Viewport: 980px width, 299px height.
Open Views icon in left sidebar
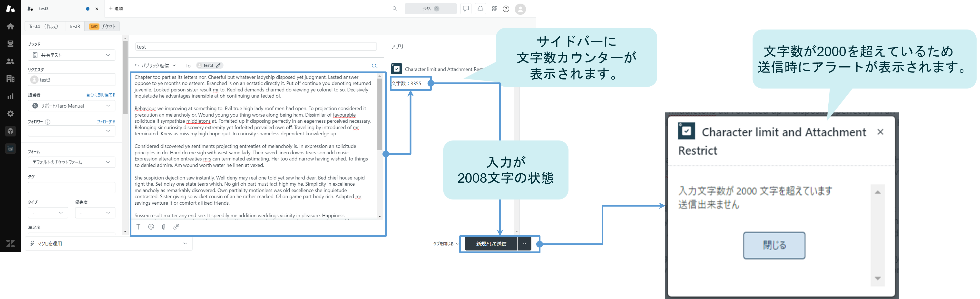[x=10, y=44]
